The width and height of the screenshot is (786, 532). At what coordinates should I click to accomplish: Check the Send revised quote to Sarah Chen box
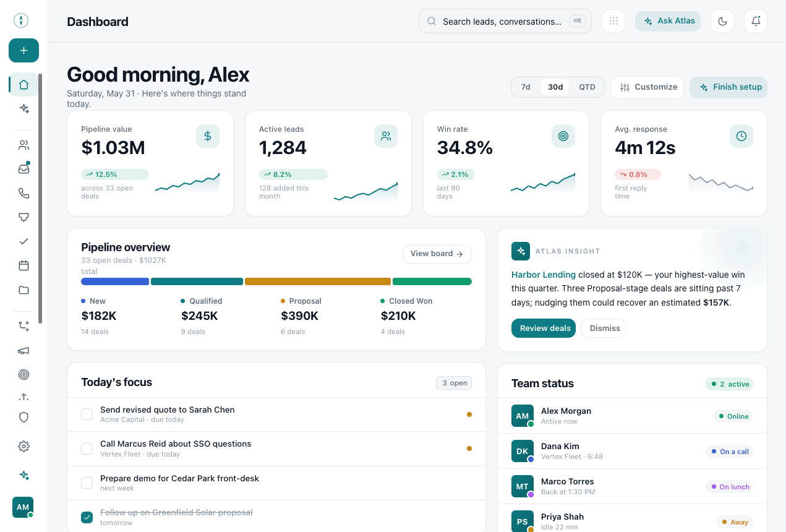[87, 414]
